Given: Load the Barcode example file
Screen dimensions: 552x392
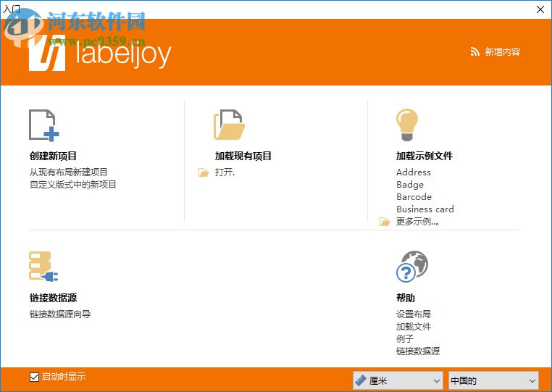Looking at the screenshot, I should point(414,197).
